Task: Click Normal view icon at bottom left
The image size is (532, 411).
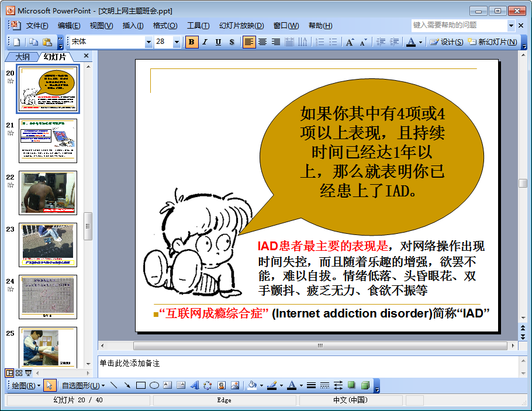Action: pyautogui.click(x=9, y=373)
